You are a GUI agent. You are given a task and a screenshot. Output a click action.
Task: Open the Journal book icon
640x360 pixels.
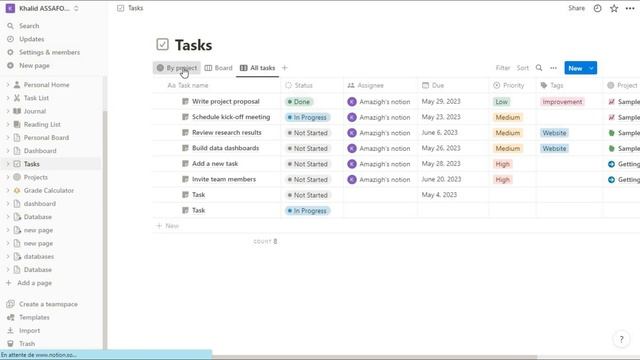click(17, 111)
